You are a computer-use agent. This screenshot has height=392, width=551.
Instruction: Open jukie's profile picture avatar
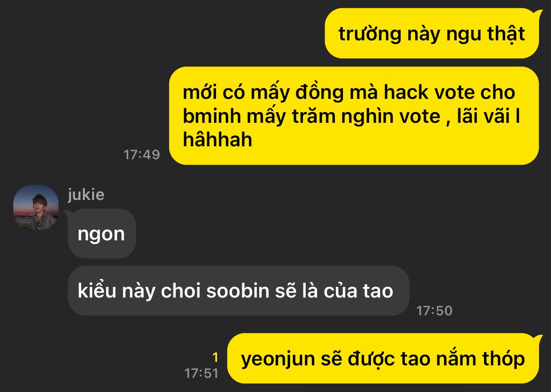pos(36,208)
